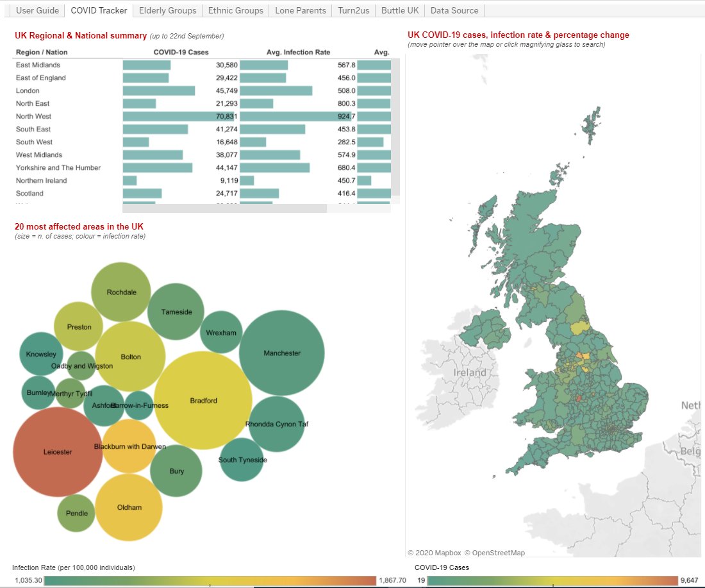Go to the Ethnic Groups tab

235,10
